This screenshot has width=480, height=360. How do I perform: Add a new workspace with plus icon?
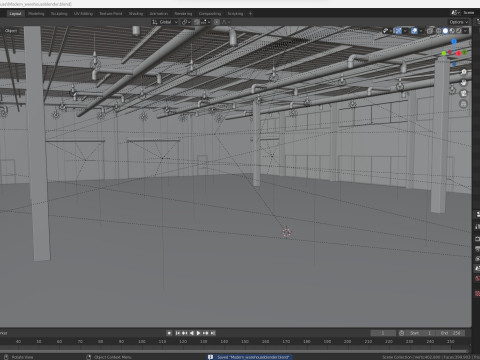point(250,14)
